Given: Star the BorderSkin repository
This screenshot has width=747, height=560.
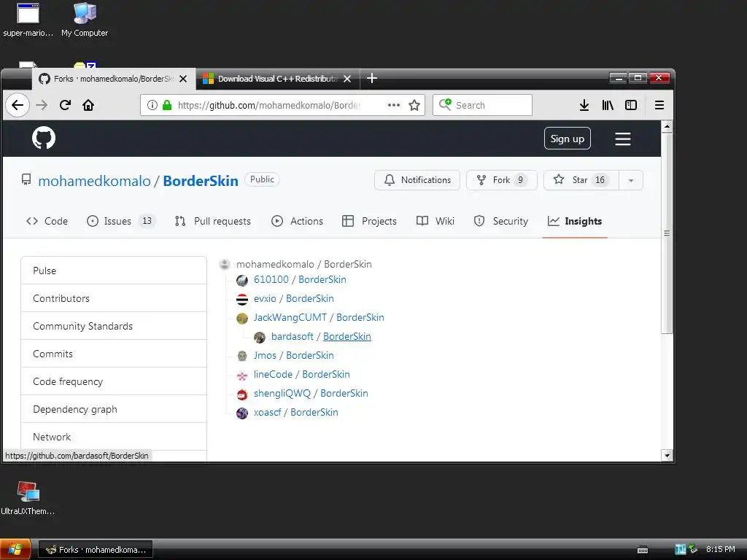Looking at the screenshot, I should click(581, 180).
